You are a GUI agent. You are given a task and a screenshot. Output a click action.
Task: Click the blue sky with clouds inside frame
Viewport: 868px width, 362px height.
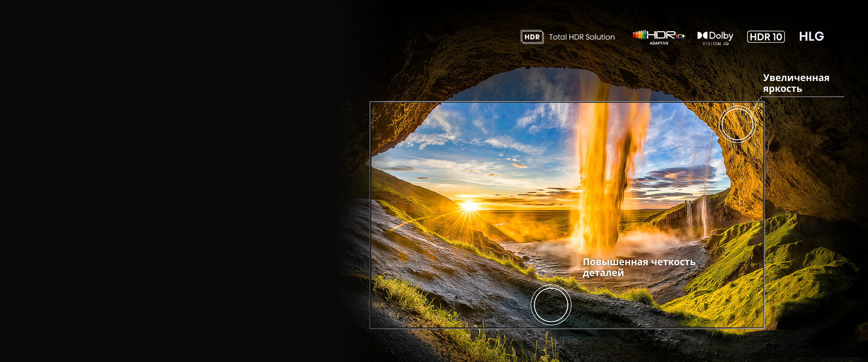coord(488,131)
